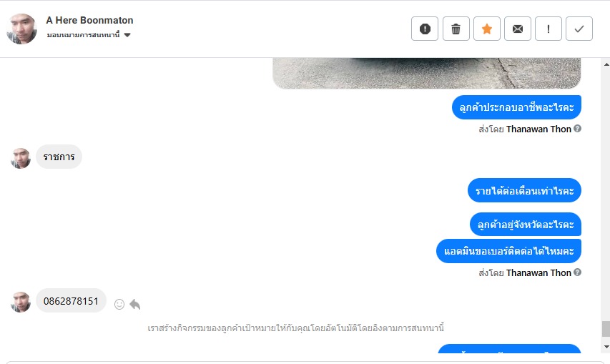Open the emoji reaction icon beside 0862878151

point(119,304)
